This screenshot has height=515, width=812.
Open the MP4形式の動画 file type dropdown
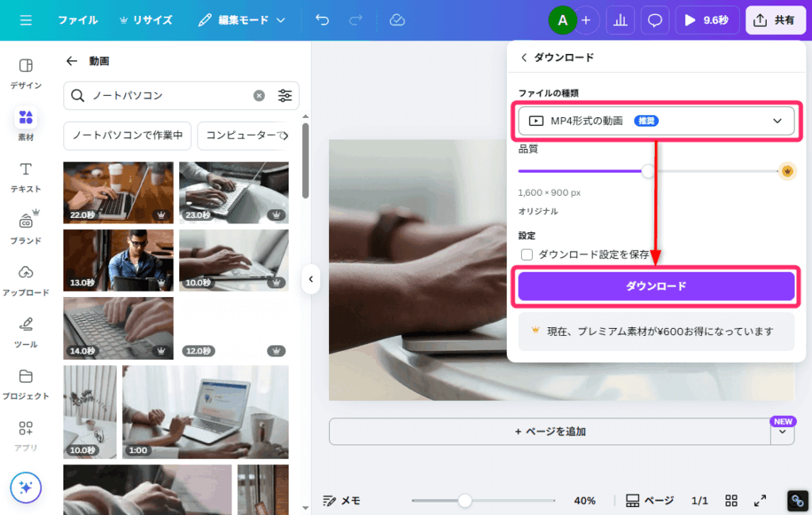click(x=656, y=120)
